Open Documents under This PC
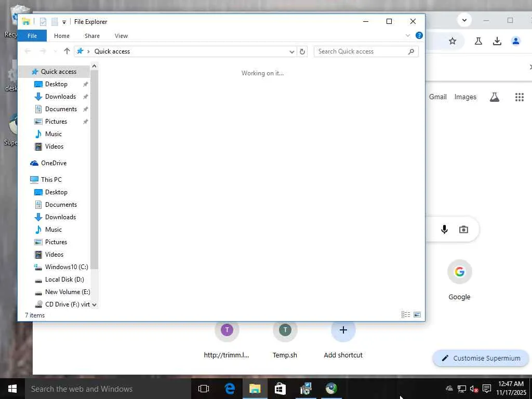Screen dimensions: 532x399 (x=61, y=205)
